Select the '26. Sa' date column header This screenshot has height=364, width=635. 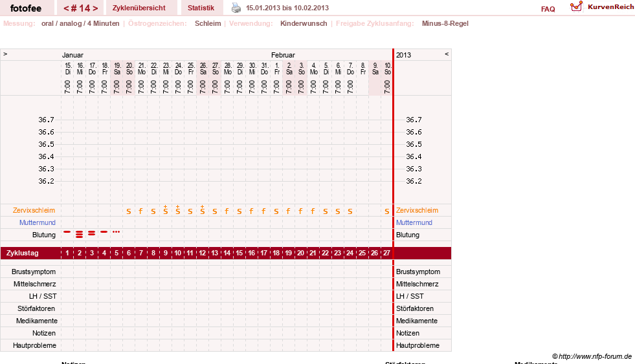[x=203, y=69]
